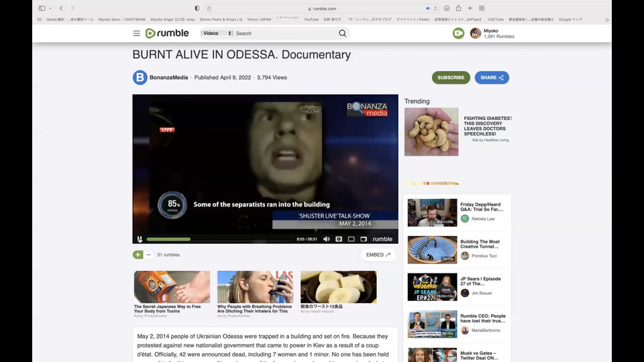Open Safari downloads list

coord(447,8)
